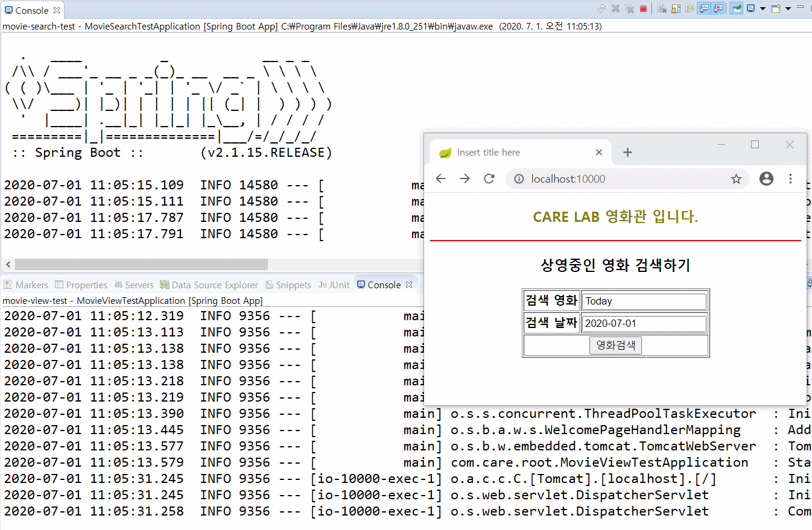The height and width of the screenshot is (530, 812).
Task: Switch to the Servers tab
Action: click(133, 285)
